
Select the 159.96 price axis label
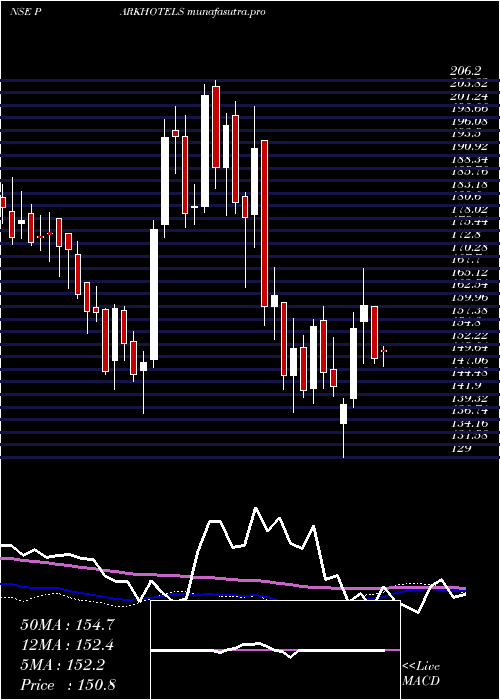click(470, 297)
